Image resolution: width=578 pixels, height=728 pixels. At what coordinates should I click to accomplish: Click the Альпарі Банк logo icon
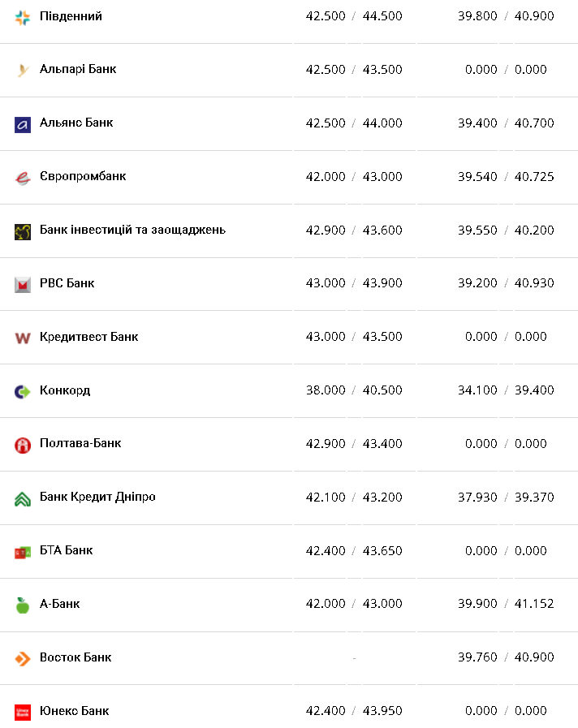point(23,71)
